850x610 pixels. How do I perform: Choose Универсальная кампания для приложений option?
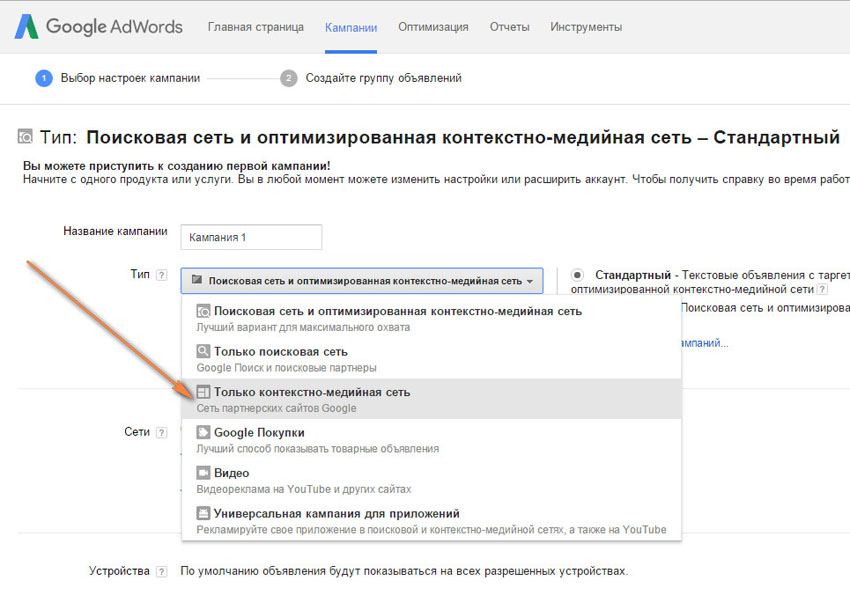coord(432,520)
